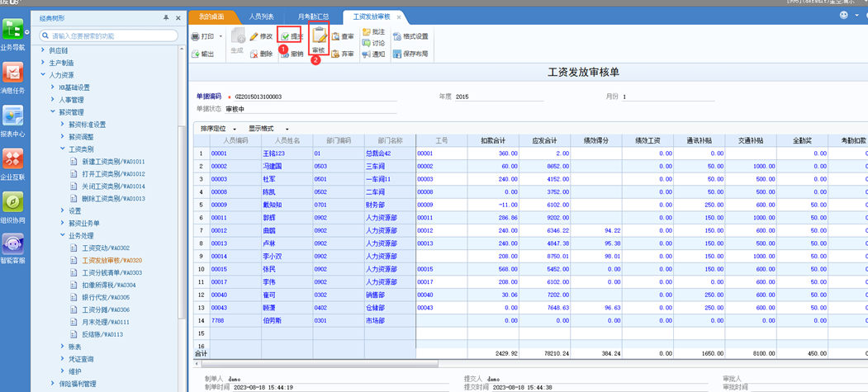Collapse the 业务处理 tree node
Screen dimensions: 868x392
point(63,235)
